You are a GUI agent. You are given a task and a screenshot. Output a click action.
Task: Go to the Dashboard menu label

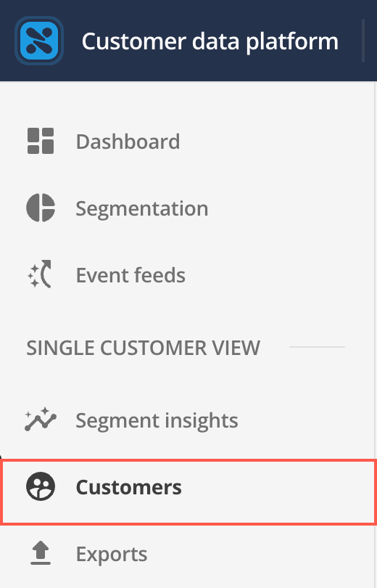[x=128, y=142]
